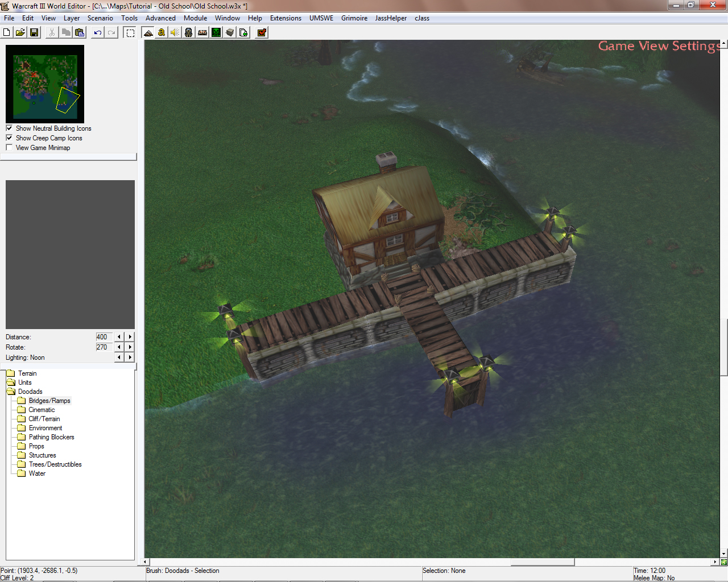The width and height of the screenshot is (728, 582).
Task: Open the Object Editor helmet icon
Action: coord(189,32)
